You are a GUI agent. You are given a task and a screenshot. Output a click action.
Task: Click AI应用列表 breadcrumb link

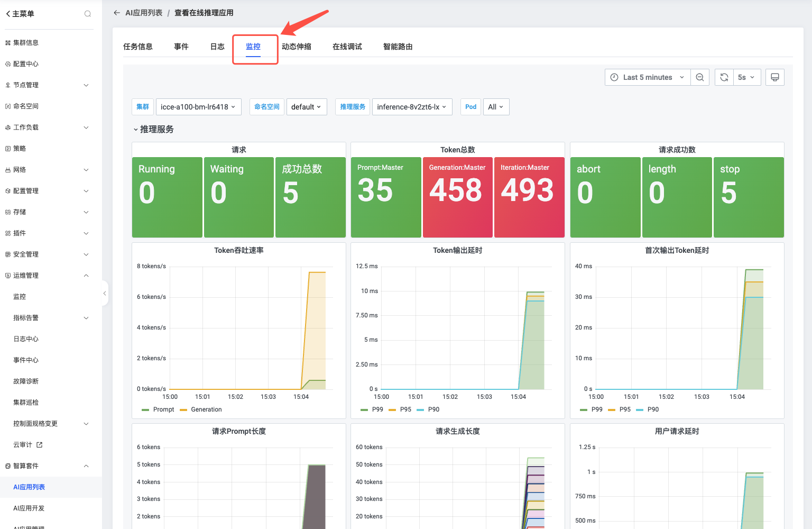[144, 13]
